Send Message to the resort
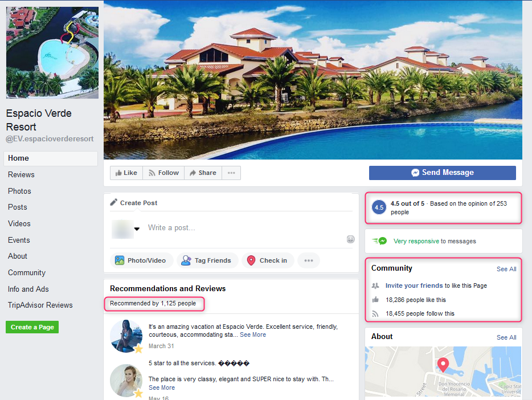This screenshot has height=400, width=532. [x=443, y=173]
